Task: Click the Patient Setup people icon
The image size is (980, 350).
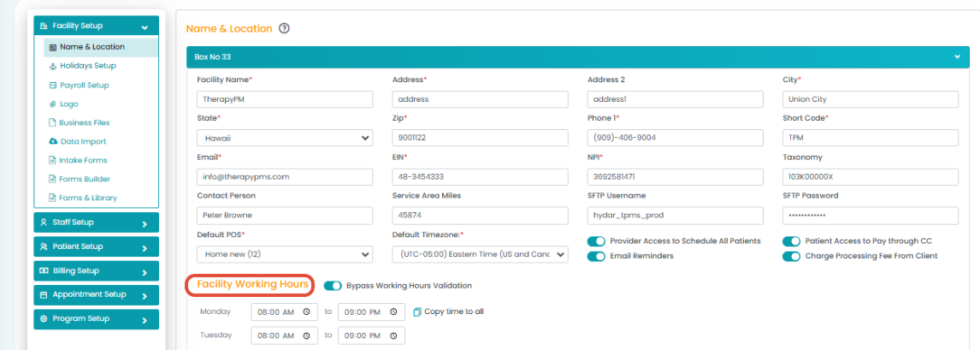Action: [44, 246]
